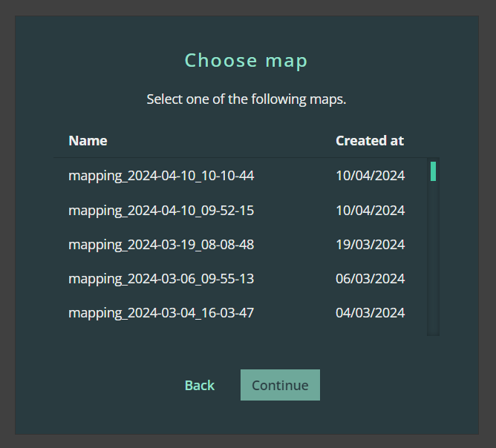Screen dimensions: 496x448
Task: Click the Choose map dialog title
Action: coord(246,60)
